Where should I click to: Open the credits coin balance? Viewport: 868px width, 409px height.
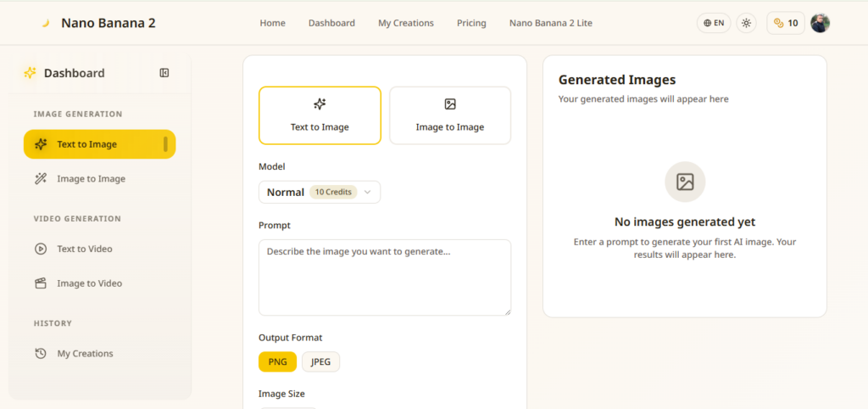(786, 23)
